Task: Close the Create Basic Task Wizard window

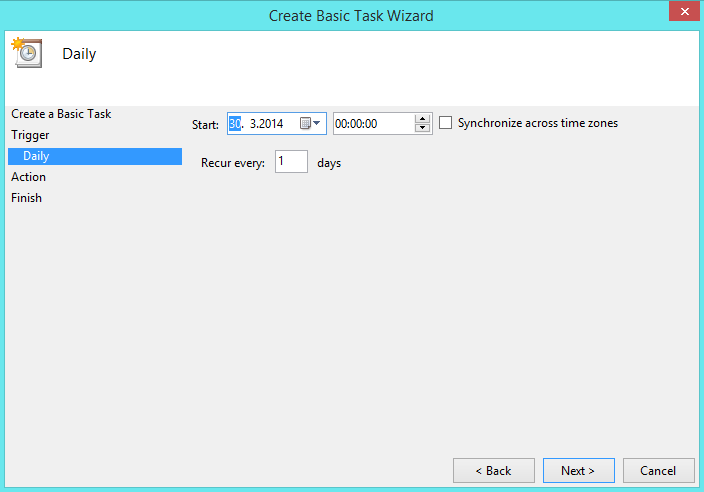Action: pos(684,11)
